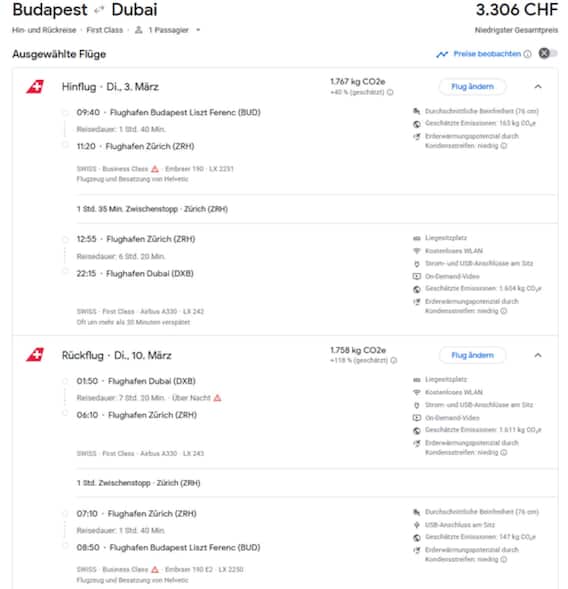Click the 3.306 CHF total price
Image resolution: width=568 pixels, height=589 pixels.
[x=517, y=10]
